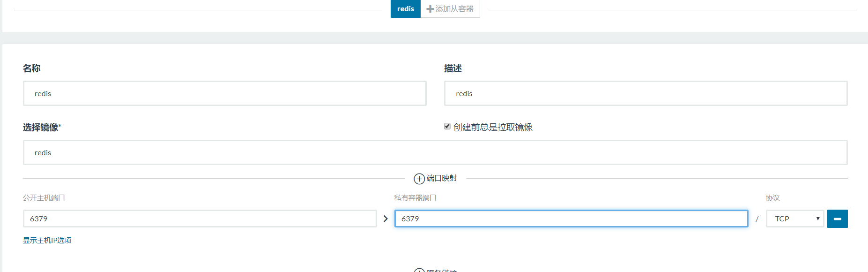Switch to the redis container tab
The height and width of the screenshot is (272, 868).
tap(405, 9)
